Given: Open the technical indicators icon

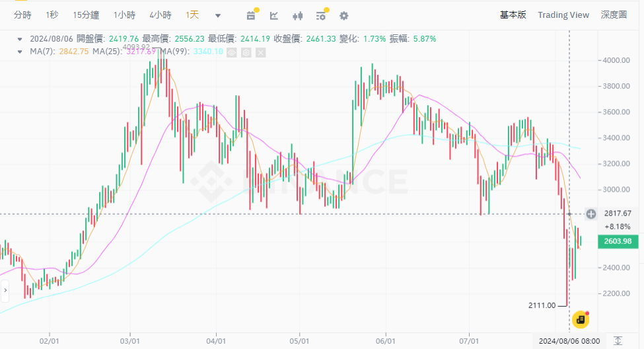Looking at the screenshot, I should pos(321,16).
